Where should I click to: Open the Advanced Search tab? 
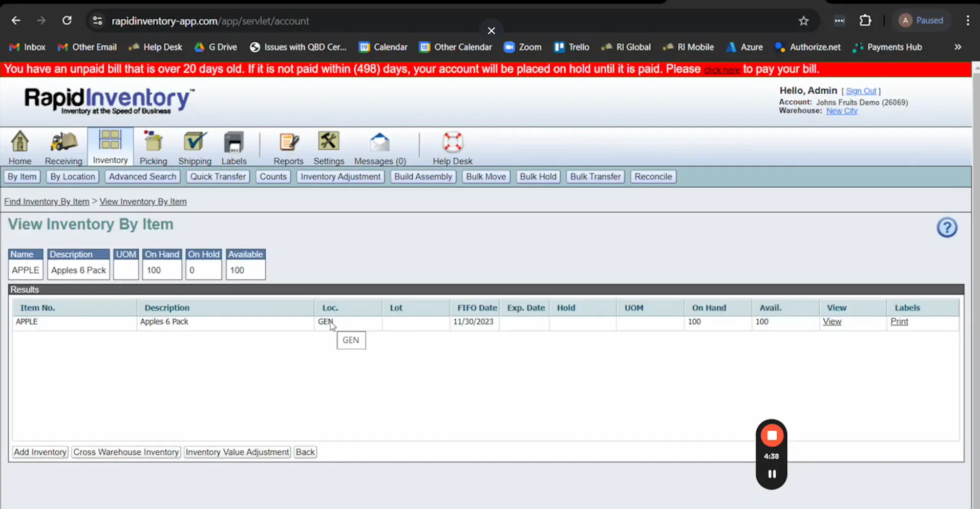click(142, 176)
